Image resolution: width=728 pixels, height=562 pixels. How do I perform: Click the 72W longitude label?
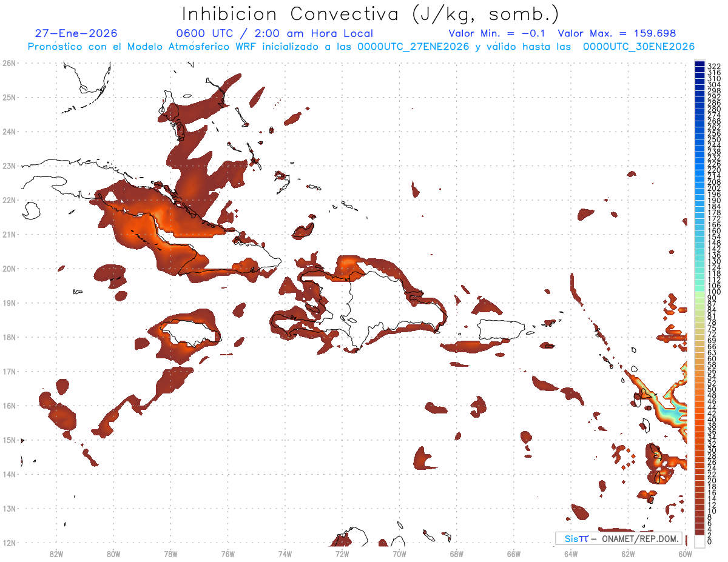[342, 554]
